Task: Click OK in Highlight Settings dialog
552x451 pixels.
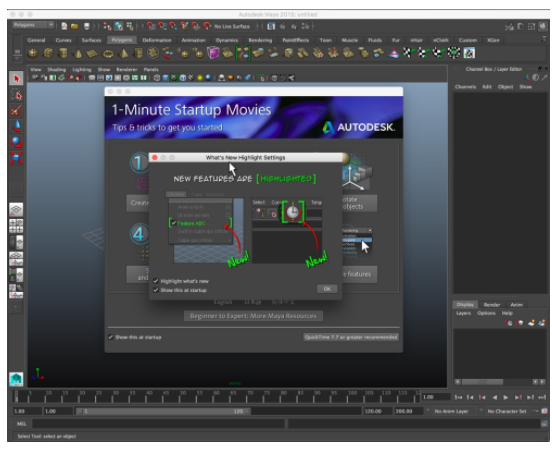Action: click(327, 289)
